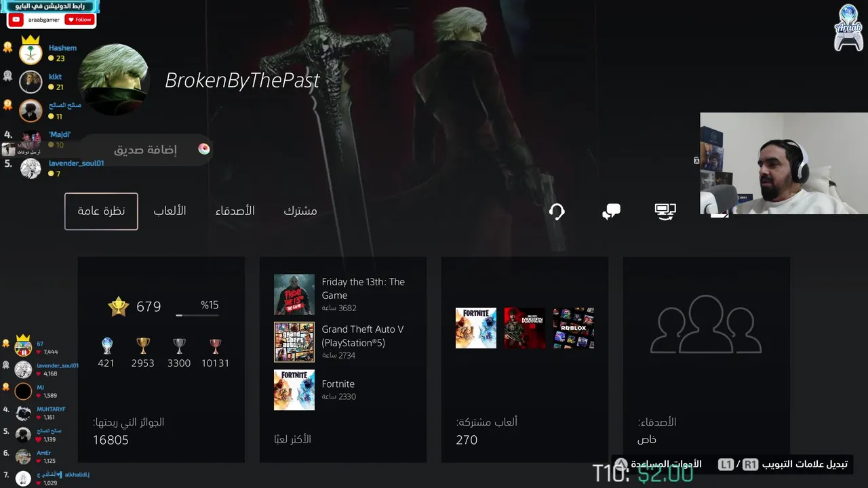Open the Araab controller logo
The image size is (868, 488).
(848, 28)
